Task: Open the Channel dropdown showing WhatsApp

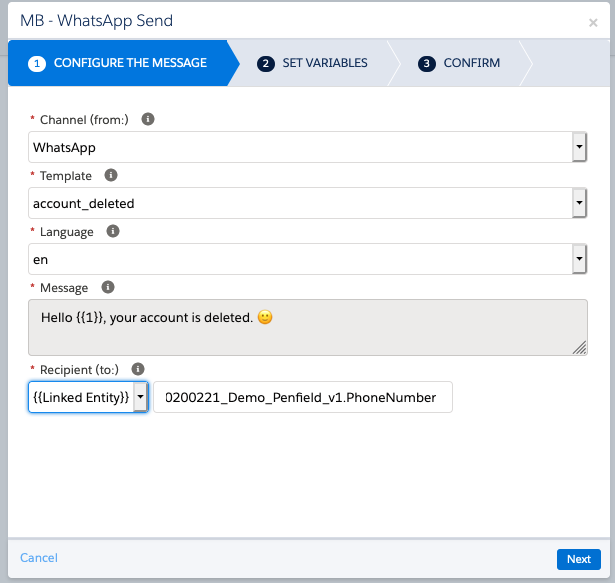Action: tap(578, 148)
